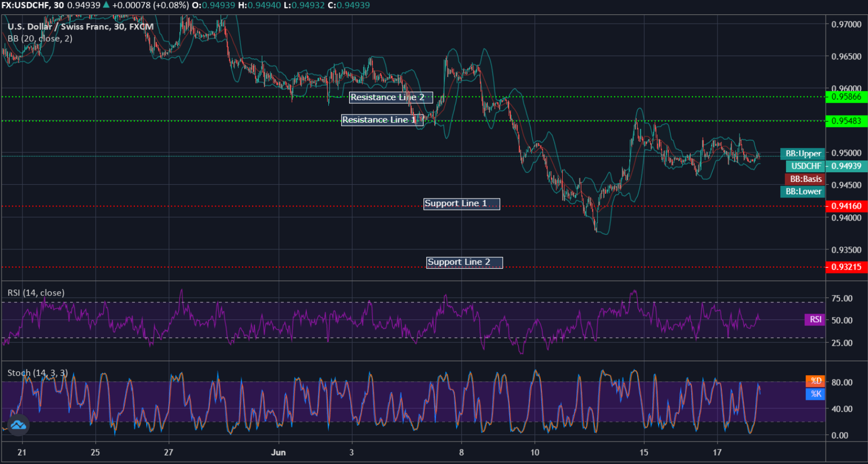868x464 pixels.
Task: Click the 10 date on time axis
Action: pos(535,452)
